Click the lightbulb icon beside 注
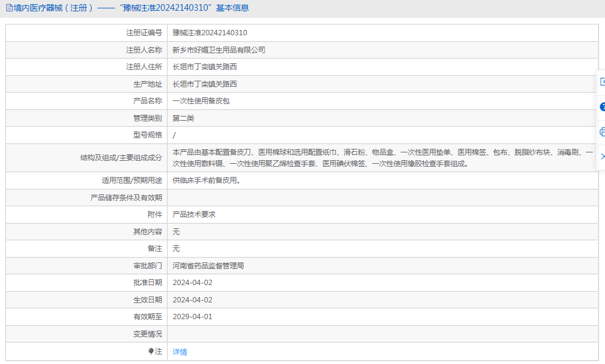Image resolution: width=605 pixels, height=364 pixels. (151, 351)
